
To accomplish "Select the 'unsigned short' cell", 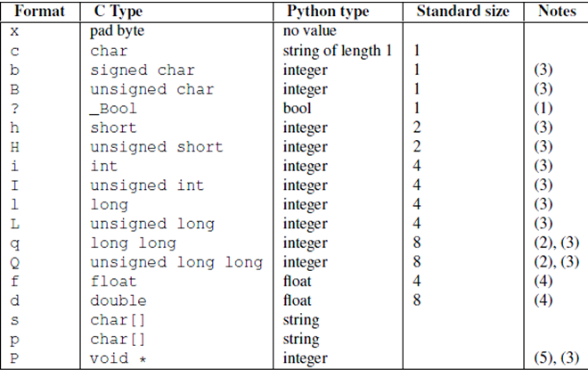I will pos(157,147).
